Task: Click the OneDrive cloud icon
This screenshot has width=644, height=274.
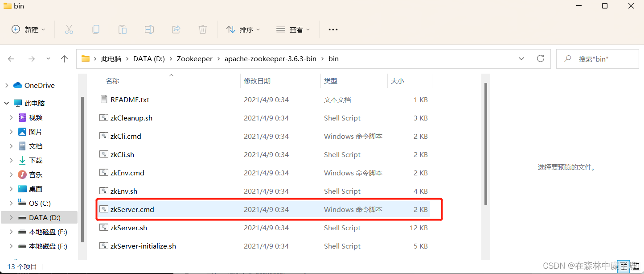Action: tap(18, 85)
